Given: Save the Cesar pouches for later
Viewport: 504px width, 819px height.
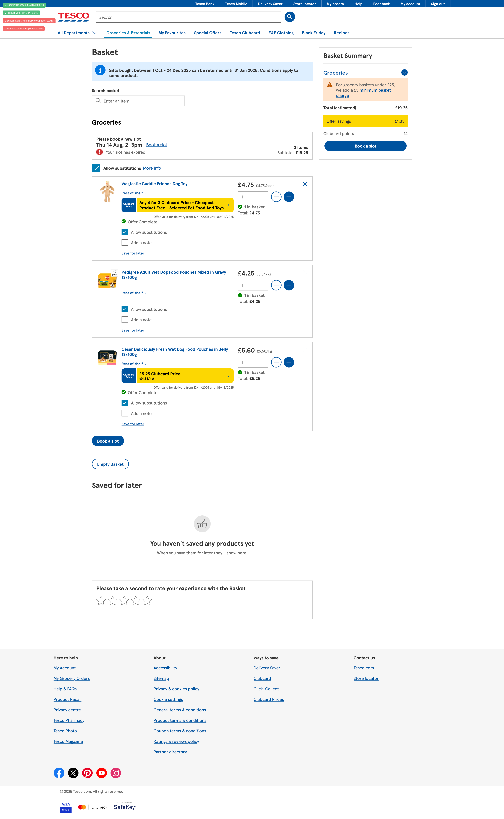Looking at the screenshot, I should [133, 424].
